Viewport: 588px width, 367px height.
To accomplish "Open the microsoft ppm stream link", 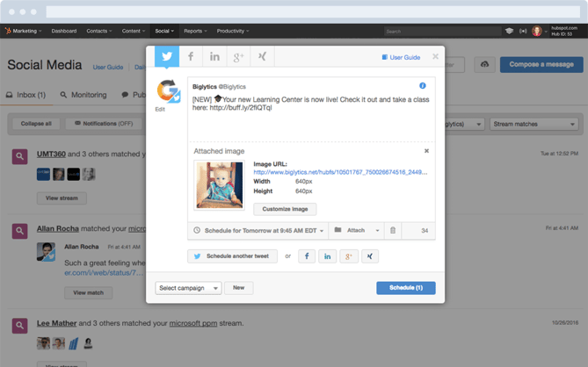I will pos(193,323).
